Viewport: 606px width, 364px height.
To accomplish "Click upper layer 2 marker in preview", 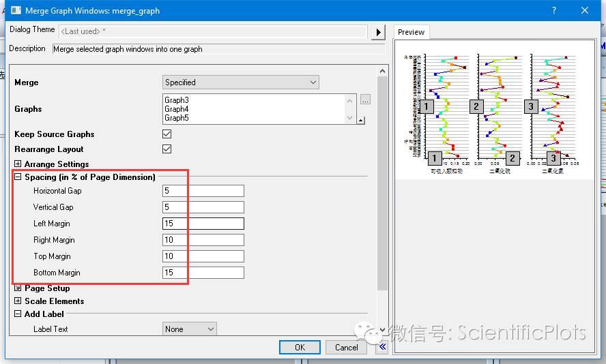I will pyautogui.click(x=476, y=106).
